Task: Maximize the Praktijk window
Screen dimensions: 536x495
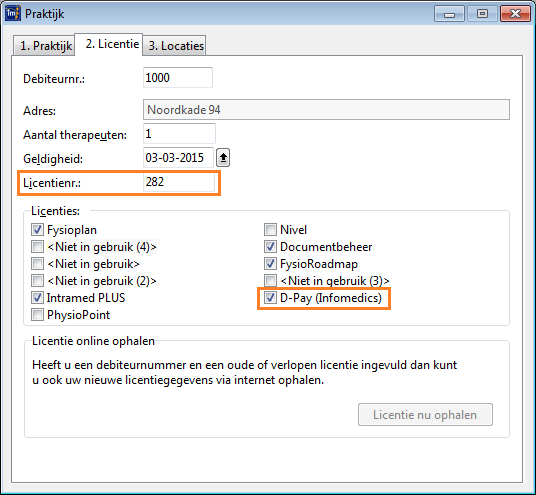Action: click(x=482, y=14)
